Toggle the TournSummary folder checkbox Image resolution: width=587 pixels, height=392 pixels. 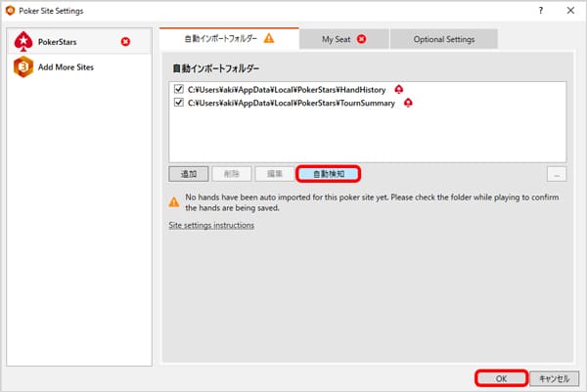(178, 103)
